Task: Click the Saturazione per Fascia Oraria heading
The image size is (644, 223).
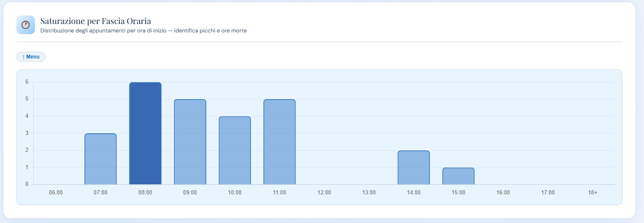Action: [x=95, y=21]
